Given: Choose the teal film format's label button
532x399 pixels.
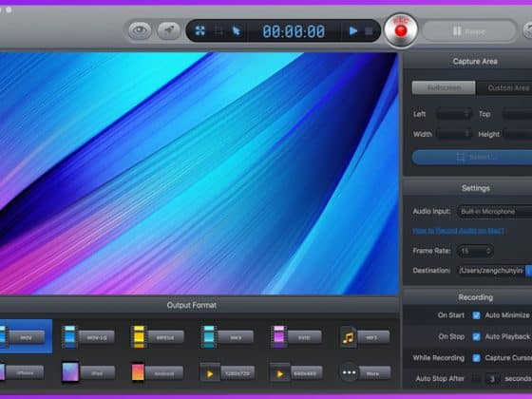Looking at the screenshot, I should click(x=236, y=337).
